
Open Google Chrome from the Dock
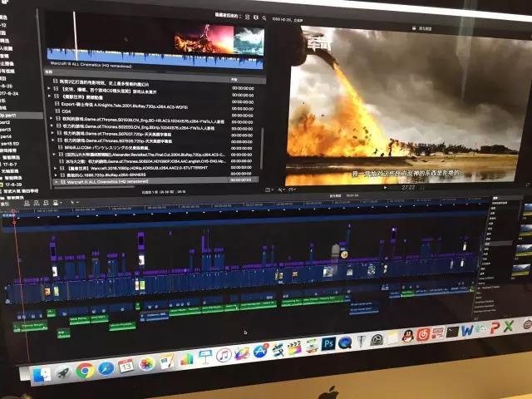(x=85, y=370)
